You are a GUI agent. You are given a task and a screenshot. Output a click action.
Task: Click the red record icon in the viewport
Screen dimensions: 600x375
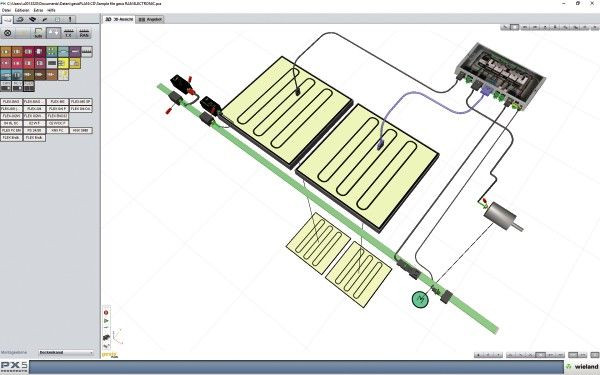coord(106,313)
